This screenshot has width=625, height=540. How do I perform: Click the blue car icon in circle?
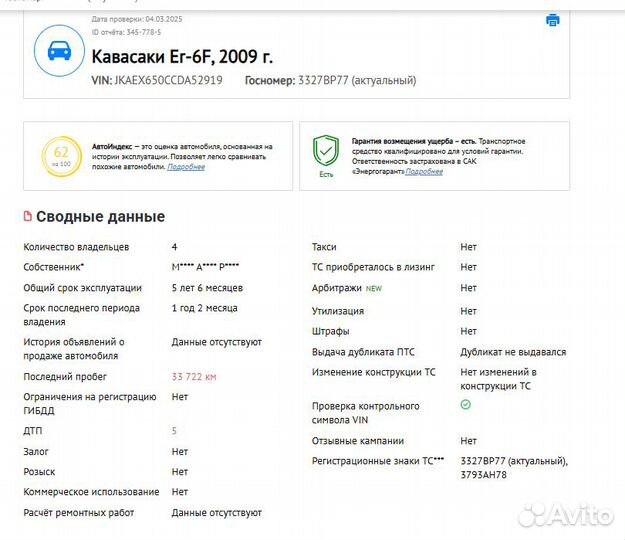[x=59, y=51]
